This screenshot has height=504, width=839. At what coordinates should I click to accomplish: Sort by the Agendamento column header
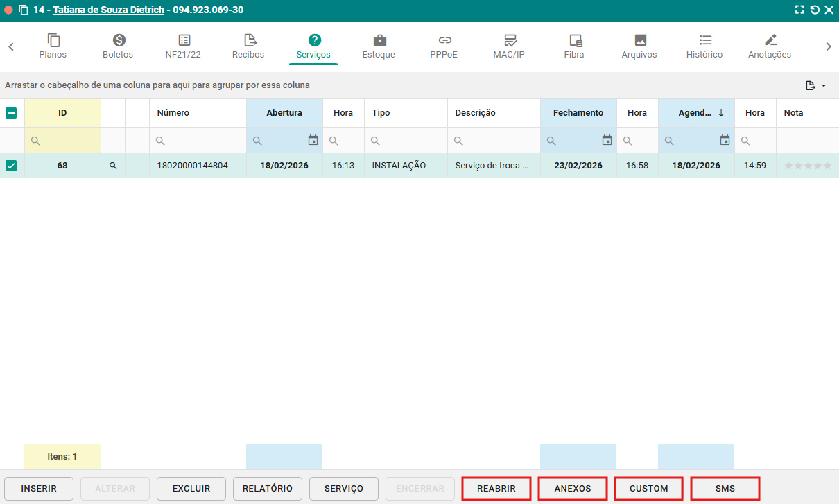click(x=695, y=113)
